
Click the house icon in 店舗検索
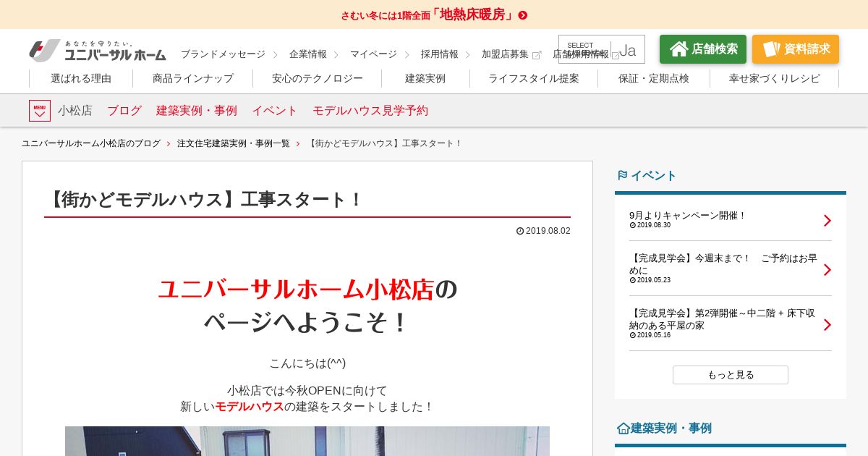[678, 49]
